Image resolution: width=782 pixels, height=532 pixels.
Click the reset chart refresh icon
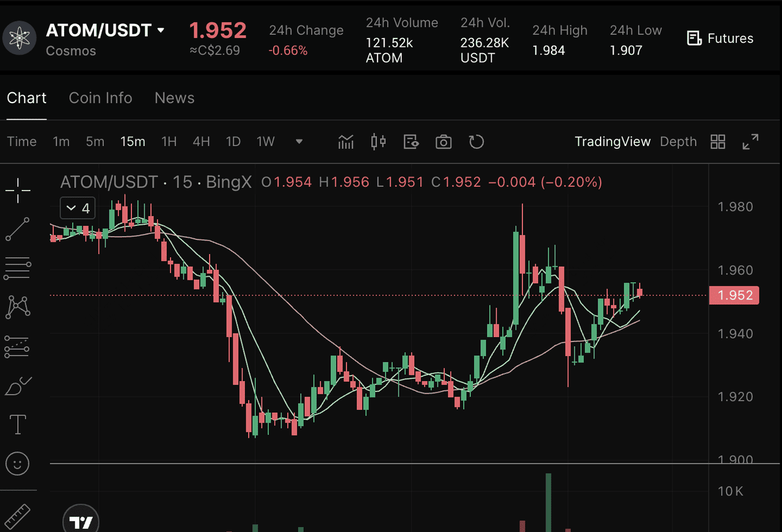(x=476, y=142)
